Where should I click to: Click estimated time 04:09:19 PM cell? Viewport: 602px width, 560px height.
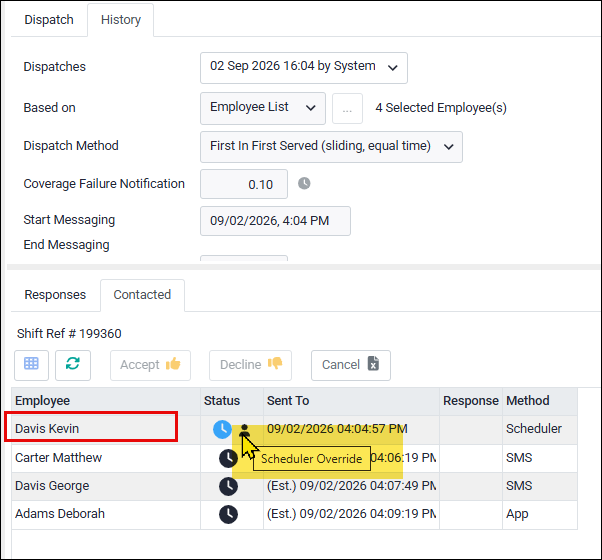pos(351,514)
